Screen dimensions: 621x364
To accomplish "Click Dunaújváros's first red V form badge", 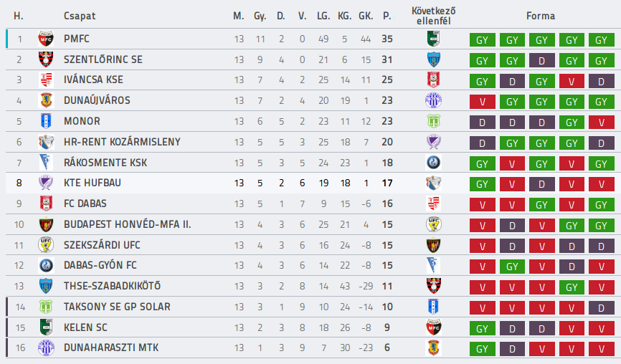I will (x=482, y=102).
